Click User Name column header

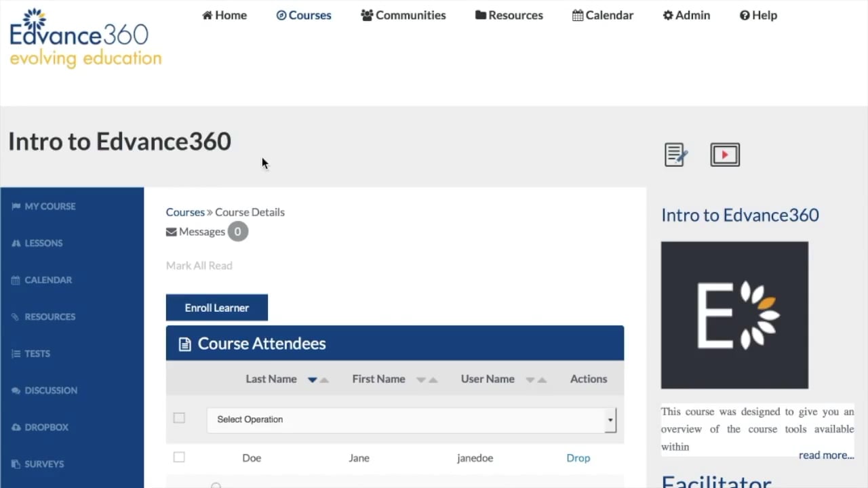pyautogui.click(x=488, y=379)
